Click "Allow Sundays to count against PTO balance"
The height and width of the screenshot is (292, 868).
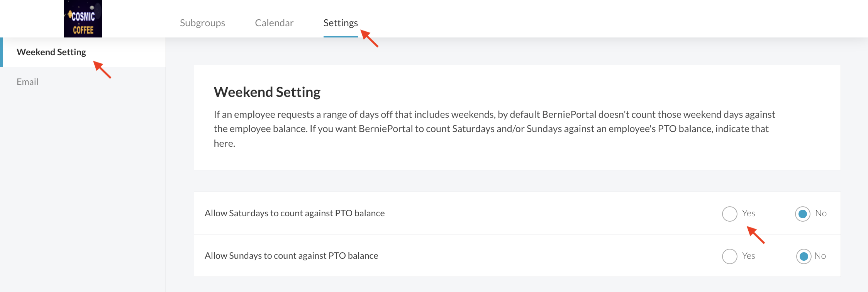291,256
